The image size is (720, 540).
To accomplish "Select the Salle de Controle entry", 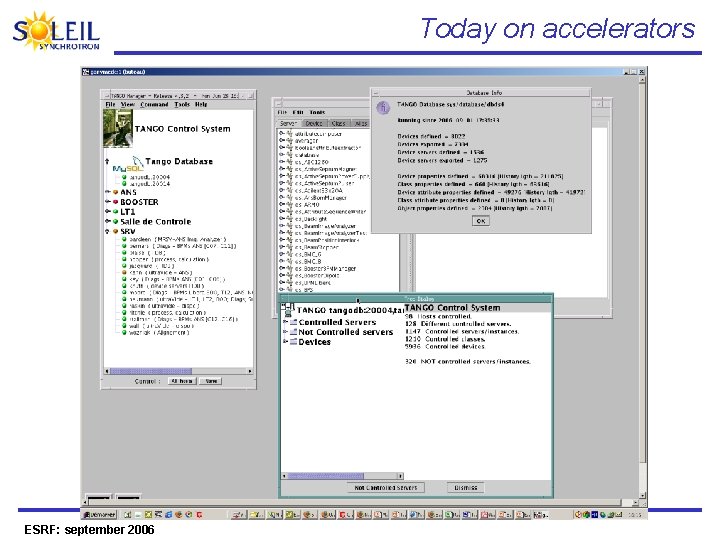I will pos(155,221).
